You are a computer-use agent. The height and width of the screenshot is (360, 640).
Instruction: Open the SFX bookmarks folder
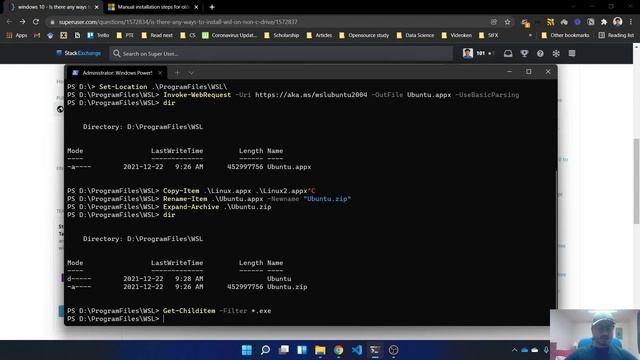(x=489, y=35)
